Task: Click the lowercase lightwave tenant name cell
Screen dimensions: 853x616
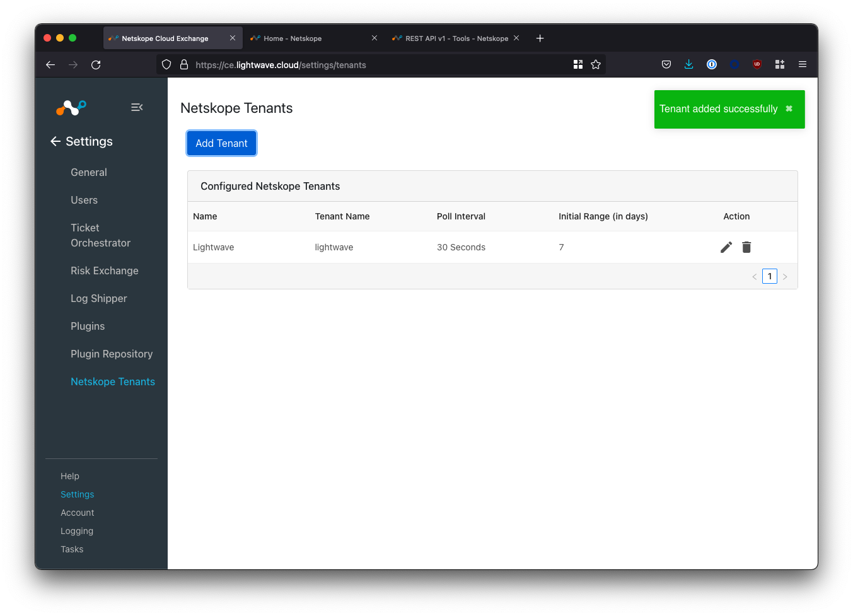Action: tap(334, 247)
